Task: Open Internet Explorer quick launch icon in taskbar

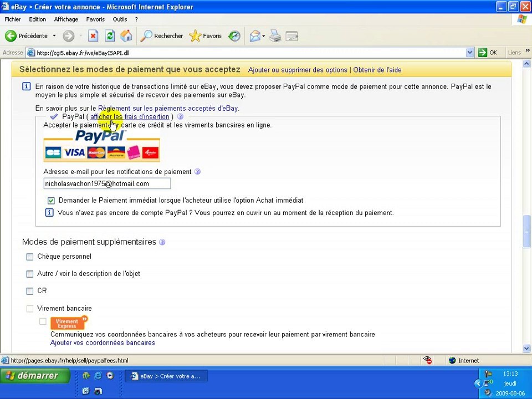Action: pyautogui.click(x=98, y=376)
